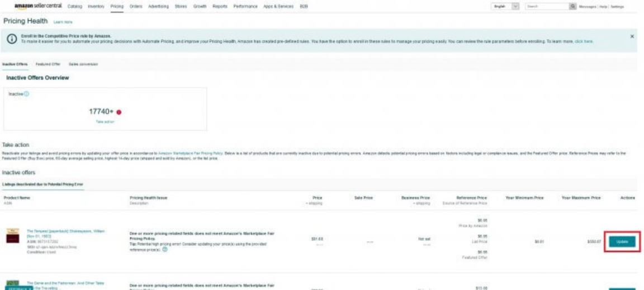
Task: Click the Reference Price column header
Action: [471, 198]
